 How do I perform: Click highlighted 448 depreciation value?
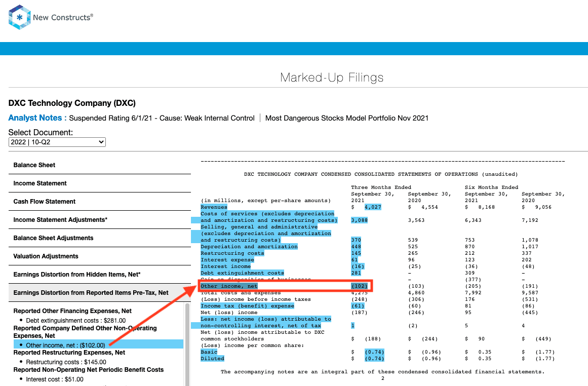point(356,247)
